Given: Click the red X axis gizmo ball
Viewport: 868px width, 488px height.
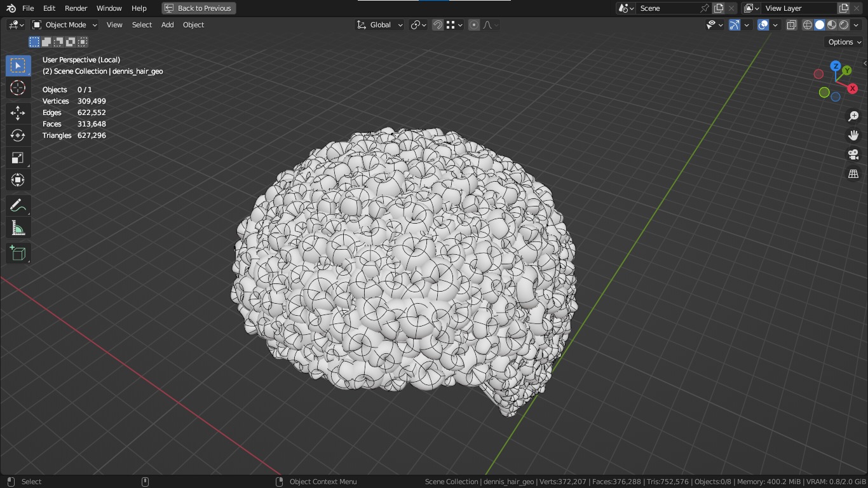Looking at the screenshot, I should [852, 88].
